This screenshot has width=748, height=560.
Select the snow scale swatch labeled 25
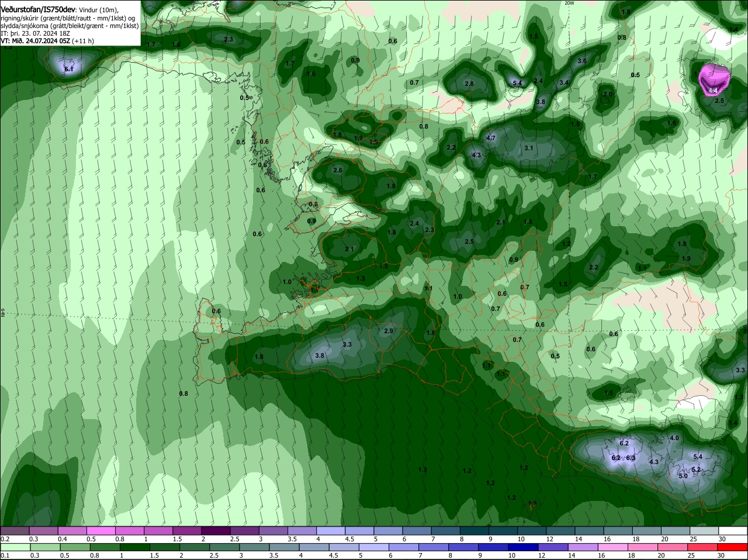pyautogui.click(x=704, y=531)
